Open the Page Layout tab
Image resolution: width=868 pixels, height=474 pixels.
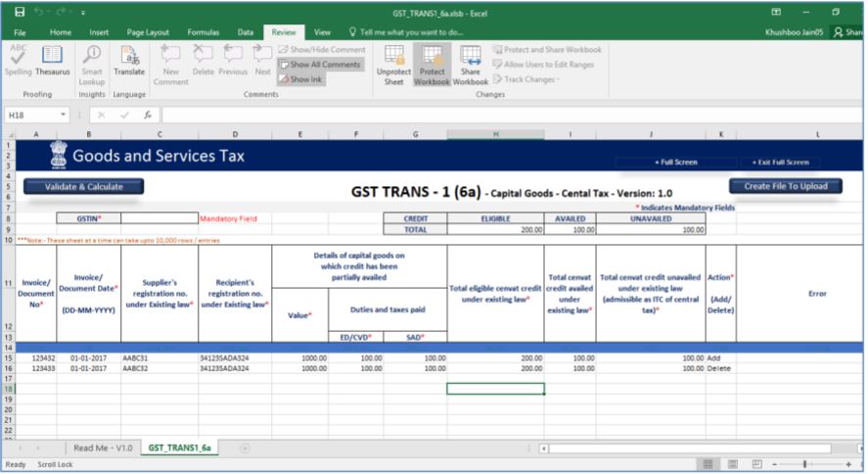click(148, 32)
